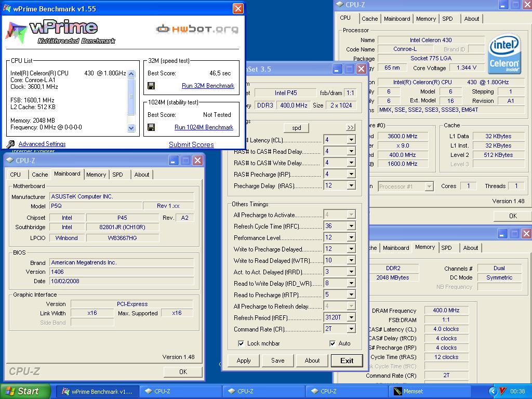The width and height of the screenshot is (532, 399).
Task: Open the Performance Level dropdown
Action: point(351,237)
